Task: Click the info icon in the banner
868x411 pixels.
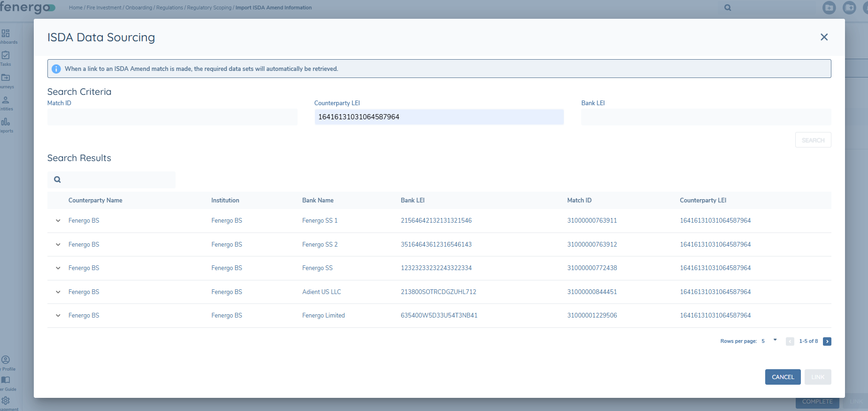Action: click(x=56, y=69)
